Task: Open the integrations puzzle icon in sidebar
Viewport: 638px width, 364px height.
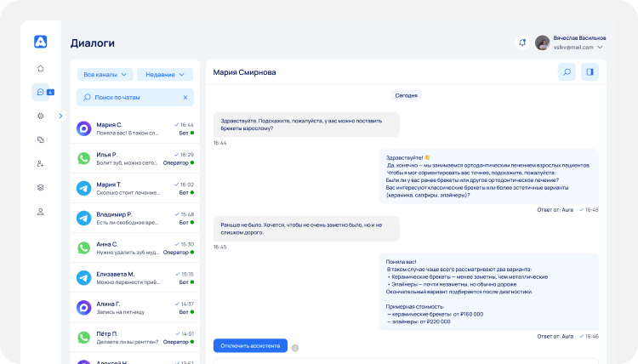Action: point(40,140)
